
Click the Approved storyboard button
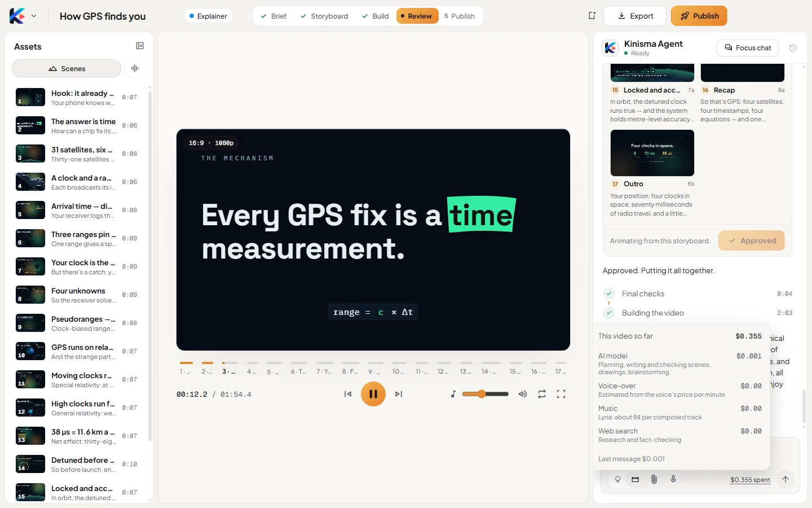[x=751, y=240]
